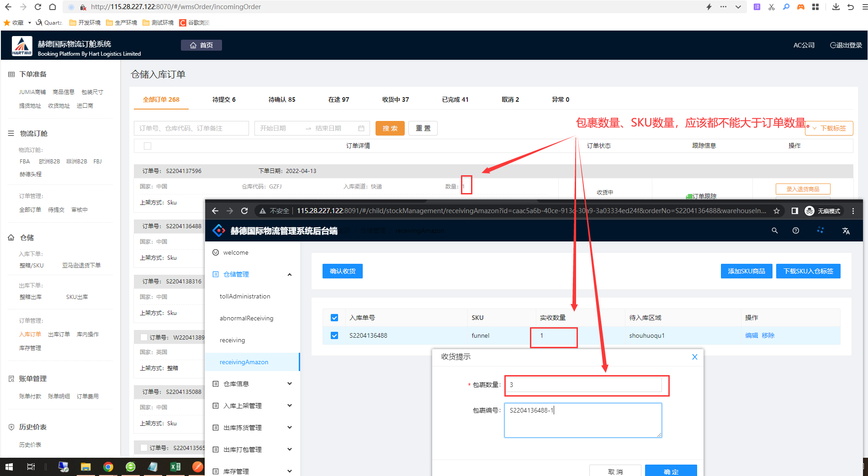This screenshot has width=868, height=476.
Task: Select the 待确认 85 tab
Action: pos(281,99)
